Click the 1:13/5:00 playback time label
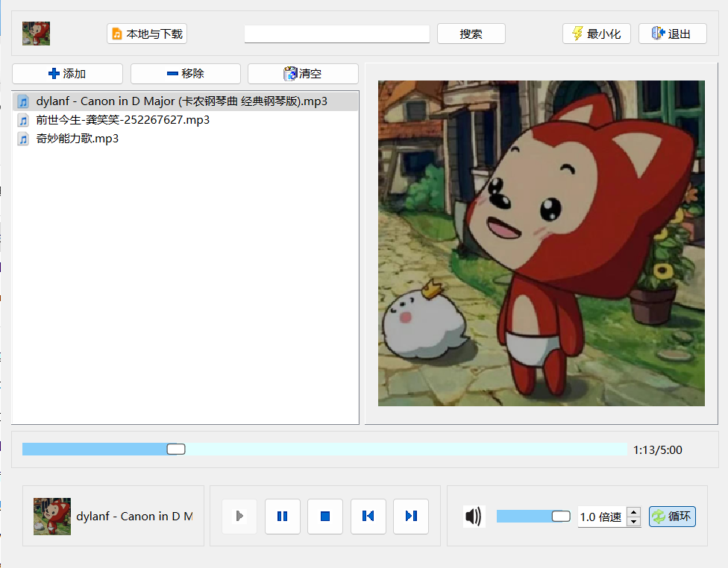Screen dimensions: 728x568 pos(657,450)
